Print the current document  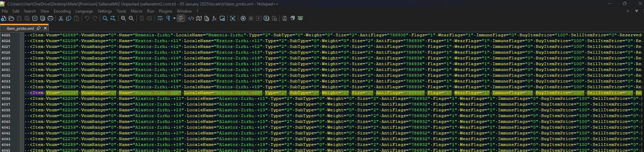pyautogui.click(x=50, y=18)
